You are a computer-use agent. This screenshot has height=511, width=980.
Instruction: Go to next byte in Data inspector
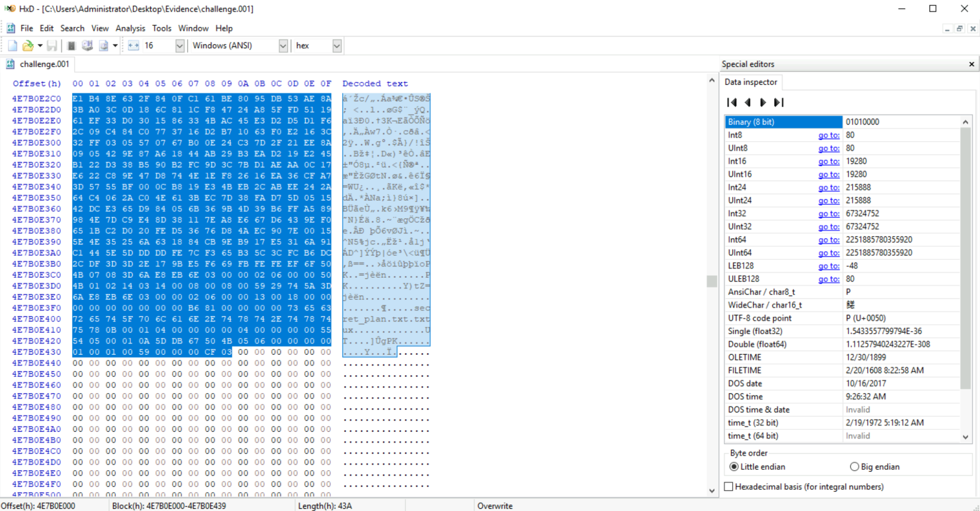[x=763, y=102]
